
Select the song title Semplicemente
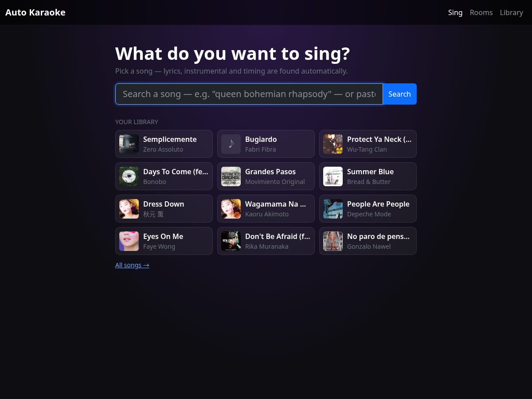[x=170, y=139]
